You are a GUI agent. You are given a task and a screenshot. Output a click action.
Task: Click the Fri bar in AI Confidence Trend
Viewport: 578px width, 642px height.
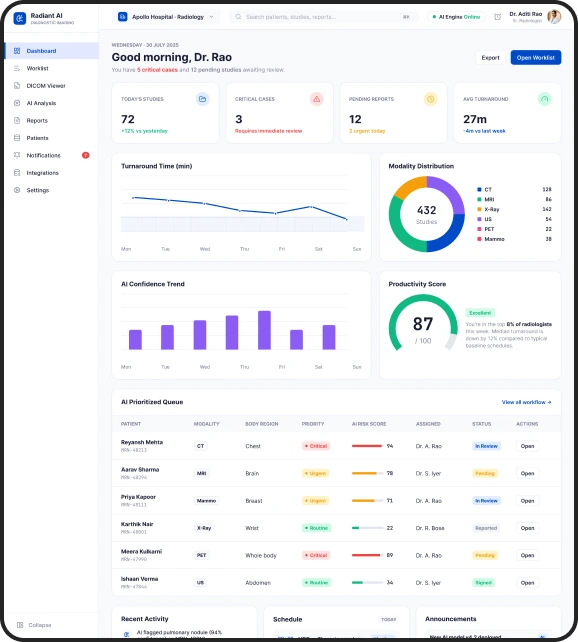point(264,330)
